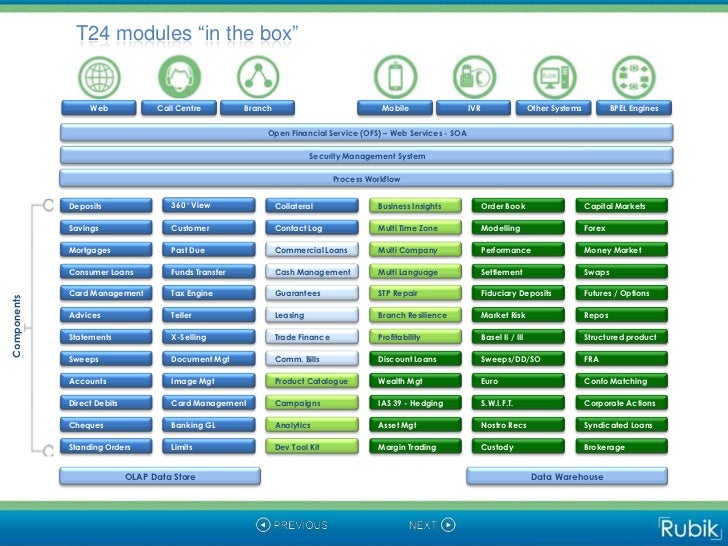Screen dimensions: 728x546
Task: Click the Mobile phone icon
Action: point(396,77)
